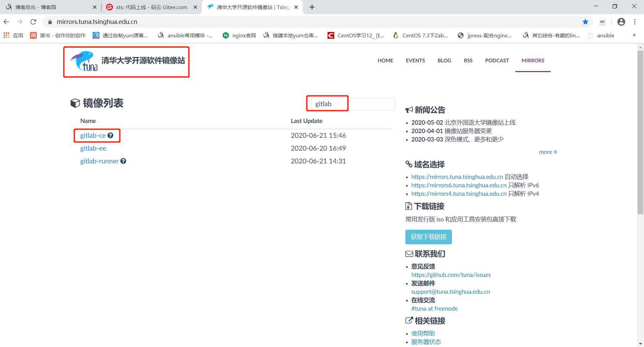Open the 使用帮助 link
Screen dimensions: 644x347
click(423, 334)
